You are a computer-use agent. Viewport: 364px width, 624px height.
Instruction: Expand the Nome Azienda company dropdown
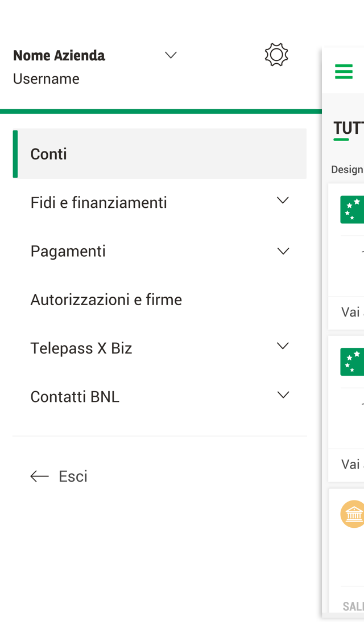click(x=171, y=55)
